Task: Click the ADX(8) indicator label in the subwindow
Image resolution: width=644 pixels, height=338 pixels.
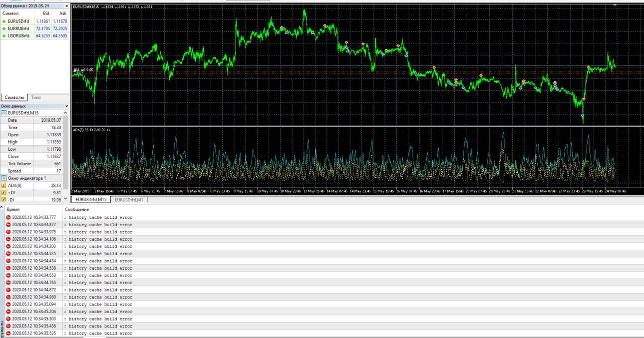Action: 92,130
